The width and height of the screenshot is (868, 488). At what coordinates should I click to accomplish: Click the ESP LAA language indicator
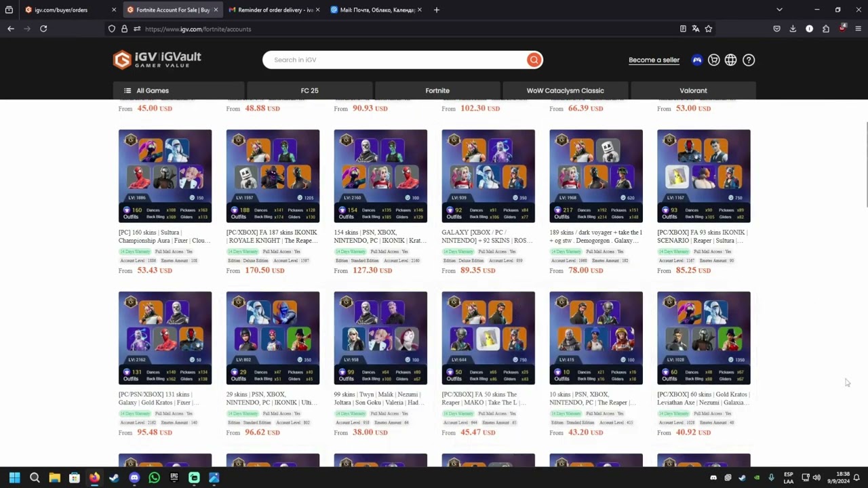tap(789, 478)
